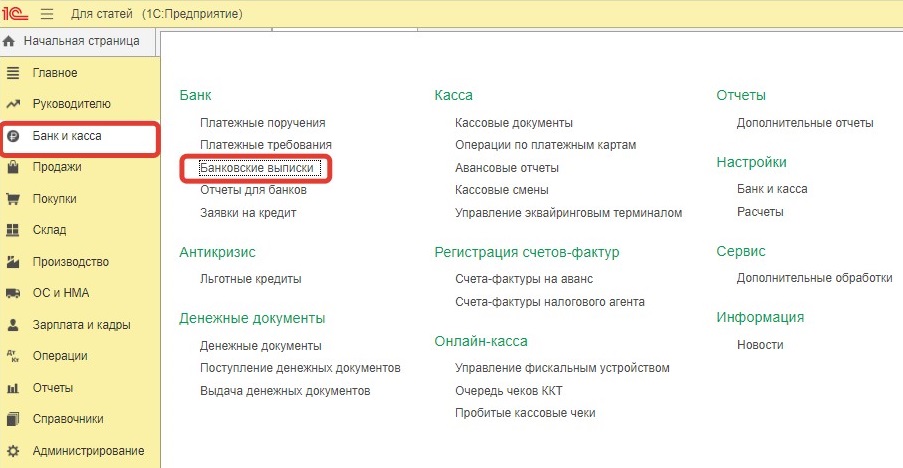The width and height of the screenshot is (903, 468).
Task: Click the 1C logo icon
Action: click(14, 13)
